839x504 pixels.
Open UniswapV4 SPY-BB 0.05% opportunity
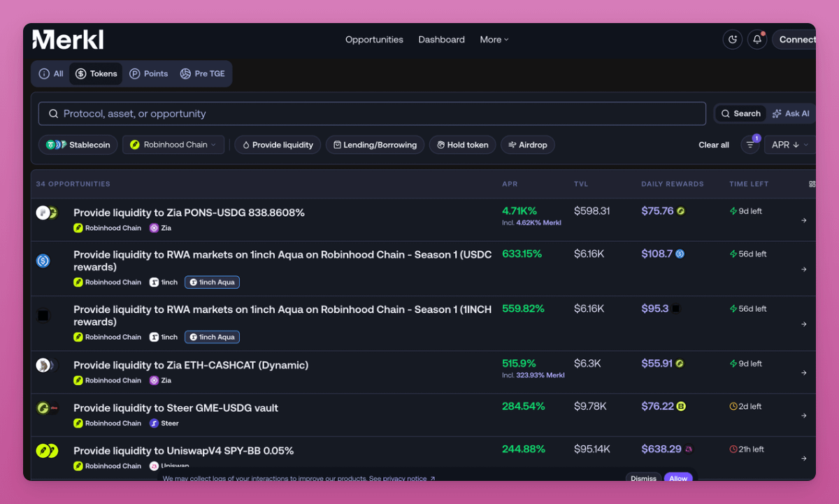(183, 451)
